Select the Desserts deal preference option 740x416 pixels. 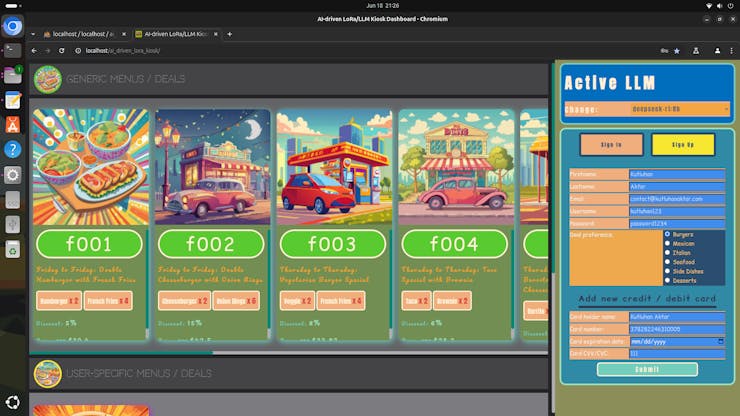pos(668,280)
